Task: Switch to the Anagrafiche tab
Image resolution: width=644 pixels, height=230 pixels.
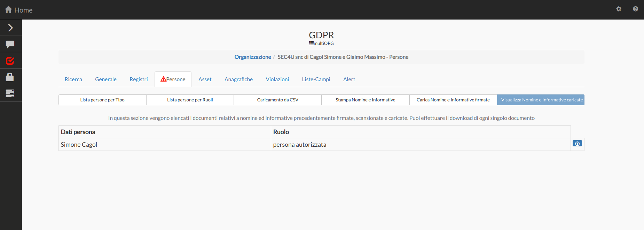Action: pyautogui.click(x=238, y=79)
